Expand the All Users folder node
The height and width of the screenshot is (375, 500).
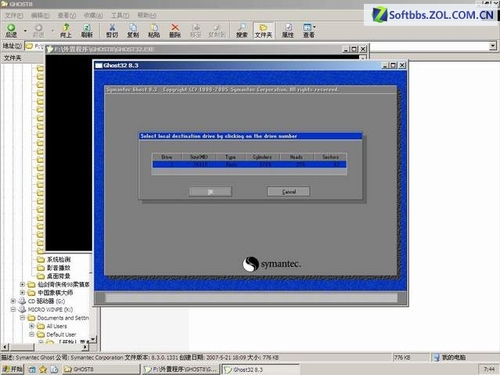coord(32,326)
